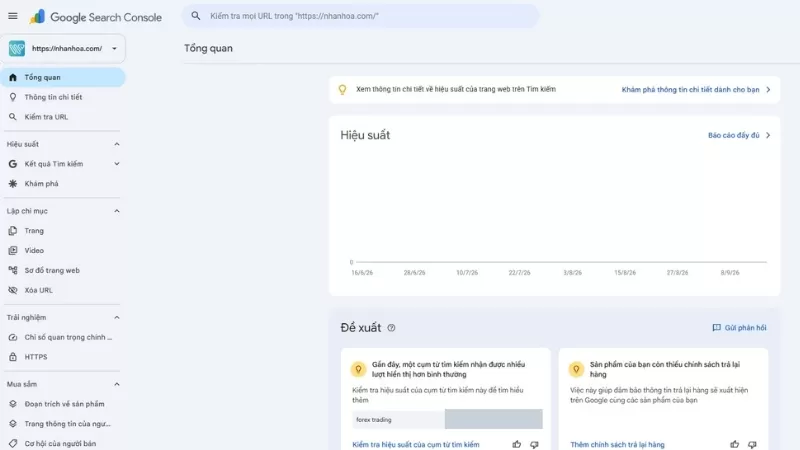
Task: Click the video icon in sidebar
Action: (x=13, y=251)
